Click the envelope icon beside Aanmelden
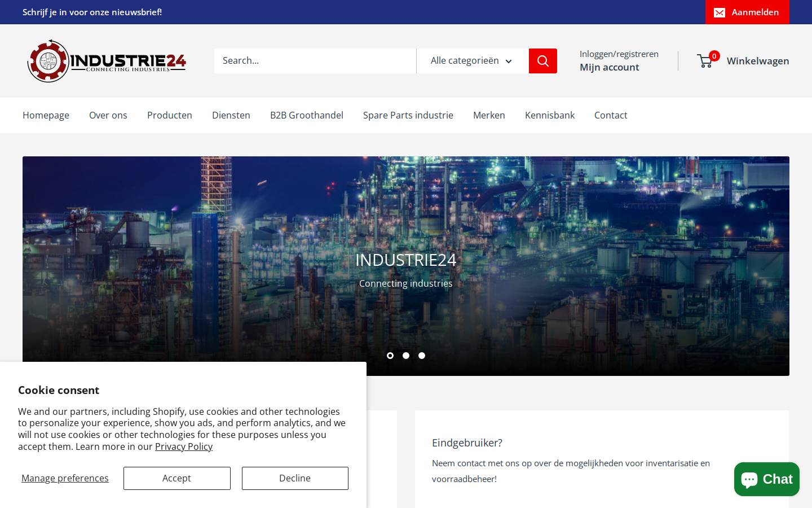Screen dimensions: 812x508 click(720, 12)
